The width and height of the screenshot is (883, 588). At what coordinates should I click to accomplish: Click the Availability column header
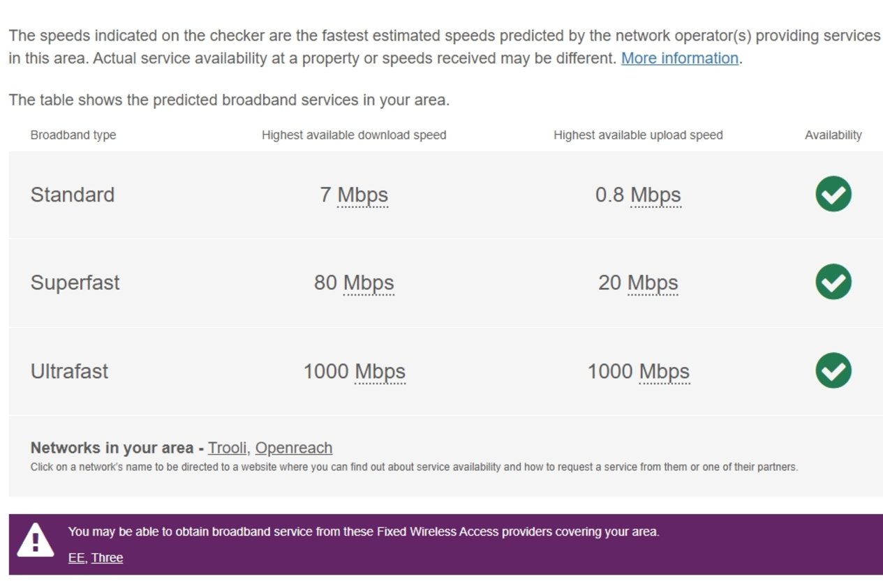coord(833,135)
